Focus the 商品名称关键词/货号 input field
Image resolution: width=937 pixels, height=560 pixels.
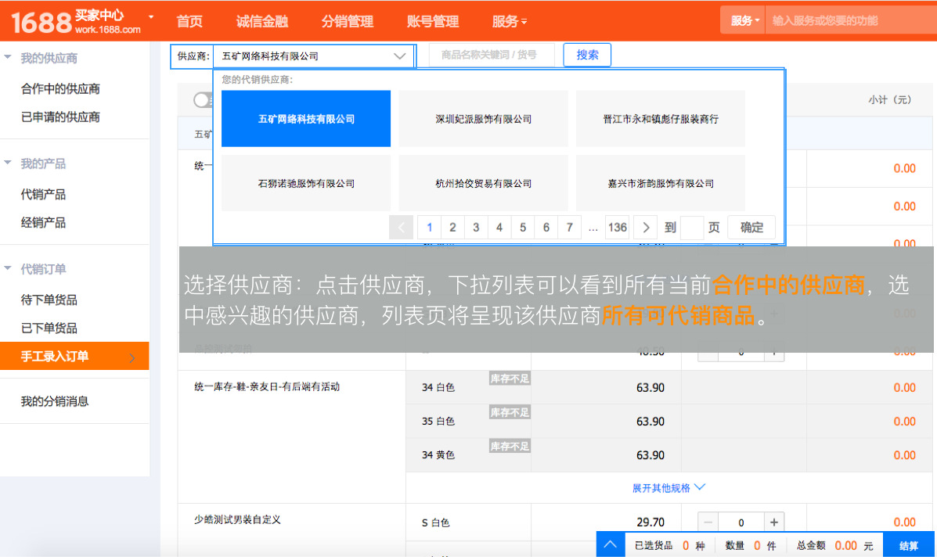[x=492, y=55]
